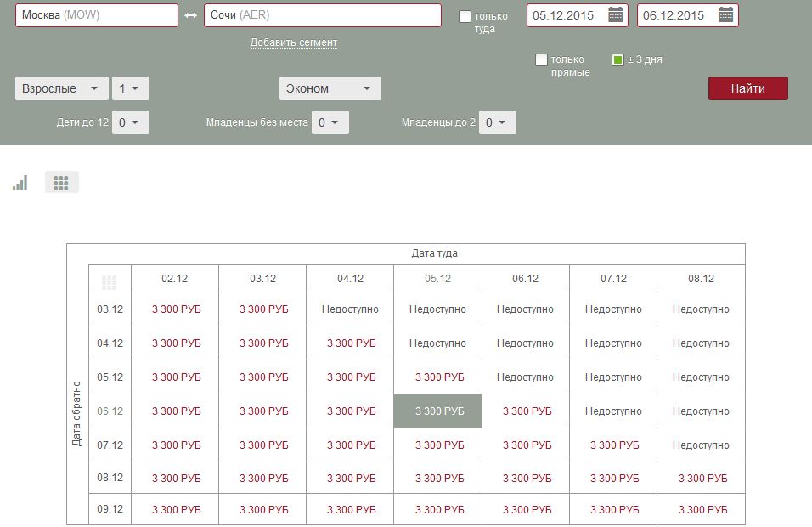This screenshot has width=812, height=527.
Task: Switch to grid matrix view
Action: click(61, 183)
